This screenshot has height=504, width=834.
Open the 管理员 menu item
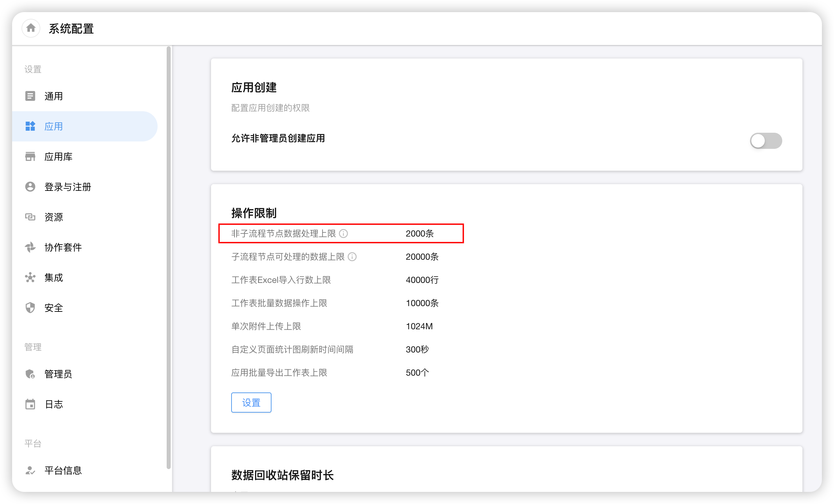point(58,374)
